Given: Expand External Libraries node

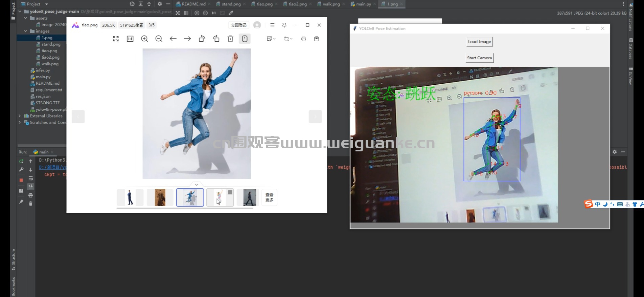Looking at the screenshot, I should coord(20,116).
